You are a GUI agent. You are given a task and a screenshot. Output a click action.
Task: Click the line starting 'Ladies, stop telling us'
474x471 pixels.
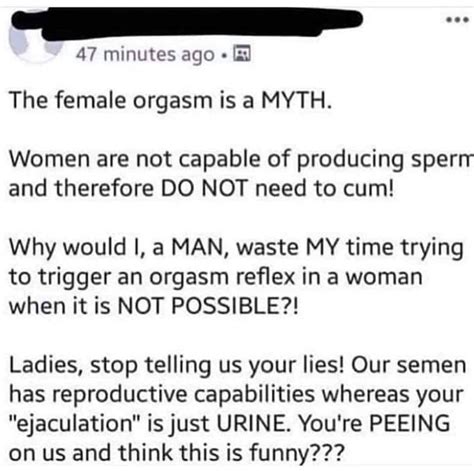click(x=237, y=365)
